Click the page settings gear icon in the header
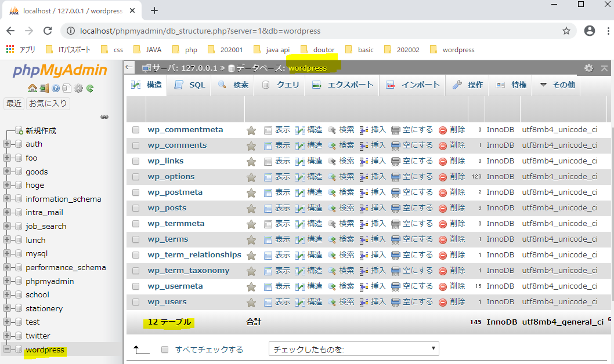The width and height of the screenshot is (614, 364). 588,68
